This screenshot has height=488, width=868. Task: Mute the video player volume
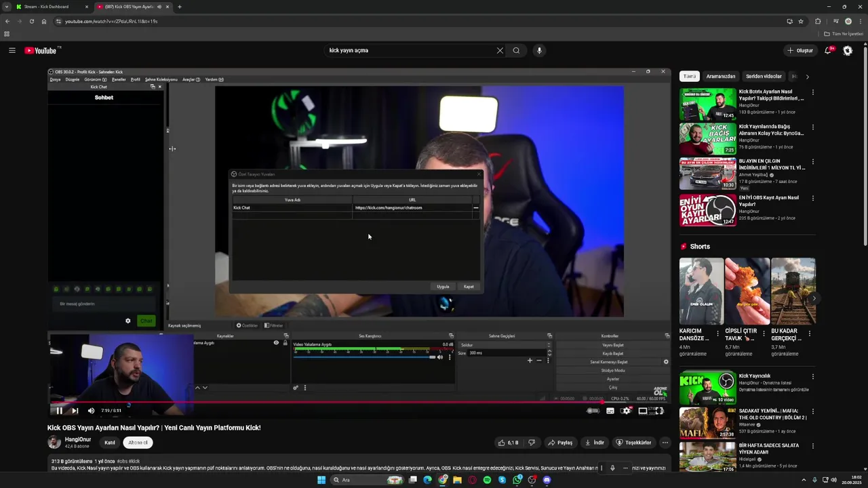[91, 410]
